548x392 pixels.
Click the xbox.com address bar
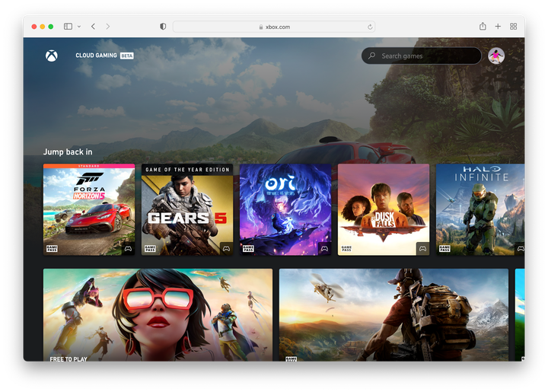274,27
